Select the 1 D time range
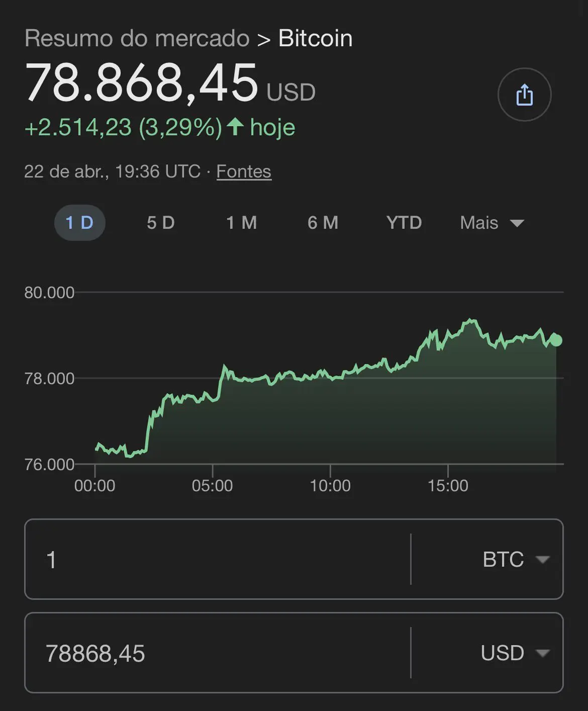 click(79, 223)
